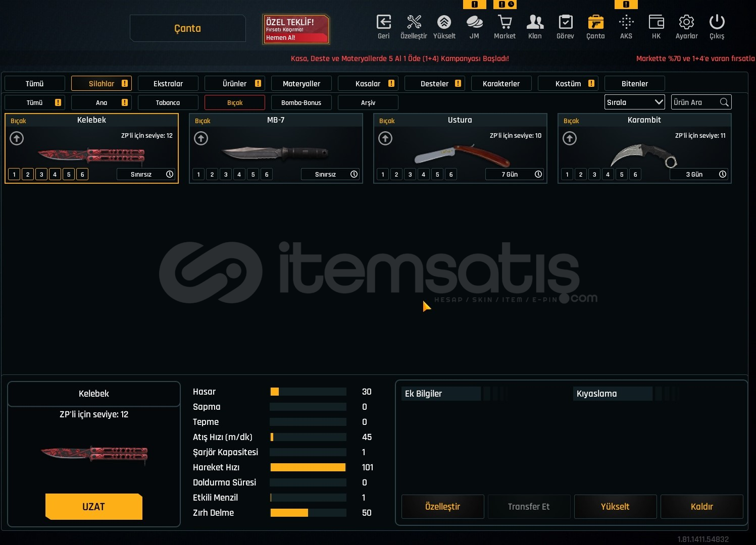The width and height of the screenshot is (756, 545).
Task: Open the Görev task clipboard icon
Action: pos(565,23)
